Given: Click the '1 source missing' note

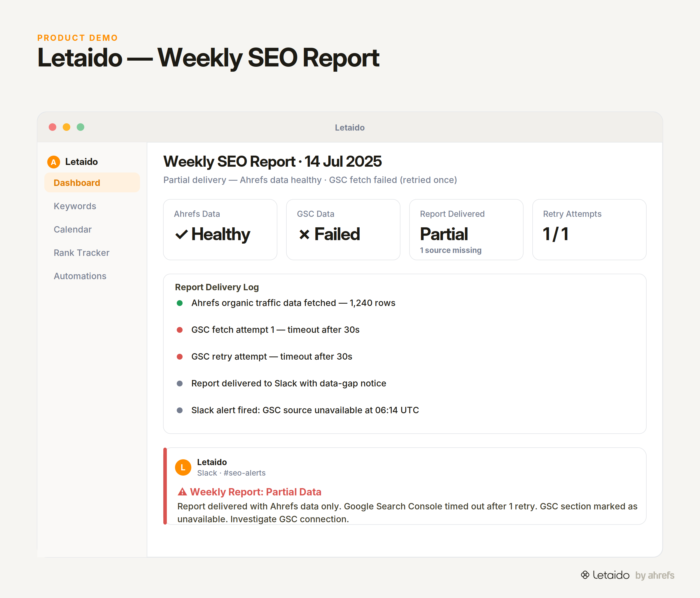Looking at the screenshot, I should [451, 250].
